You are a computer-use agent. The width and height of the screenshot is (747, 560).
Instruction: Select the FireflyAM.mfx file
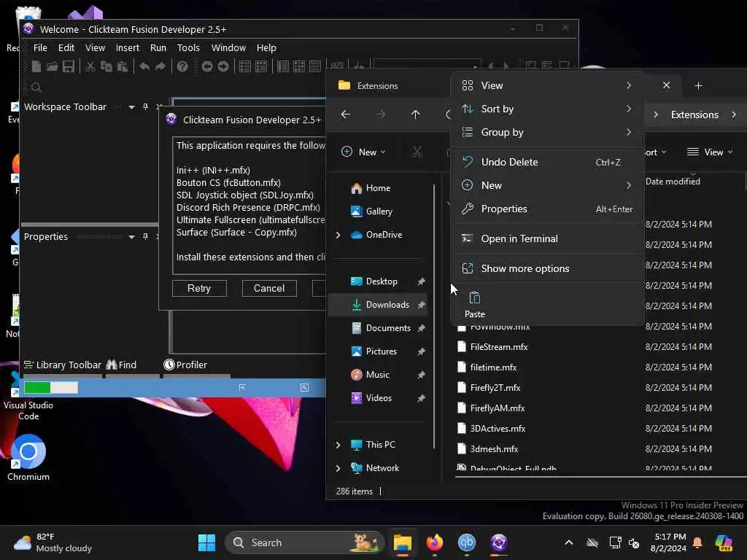coord(498,408)
